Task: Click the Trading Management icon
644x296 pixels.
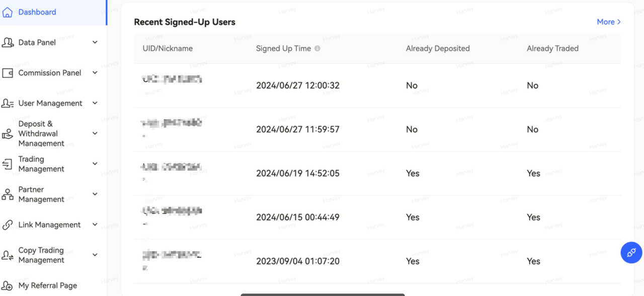Action: [x=8, y=164]
